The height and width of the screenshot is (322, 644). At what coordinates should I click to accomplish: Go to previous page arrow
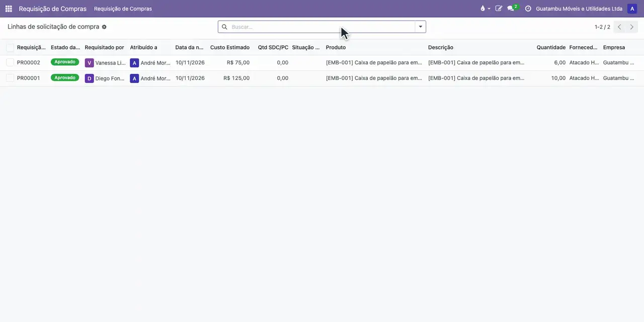(619, 27)
